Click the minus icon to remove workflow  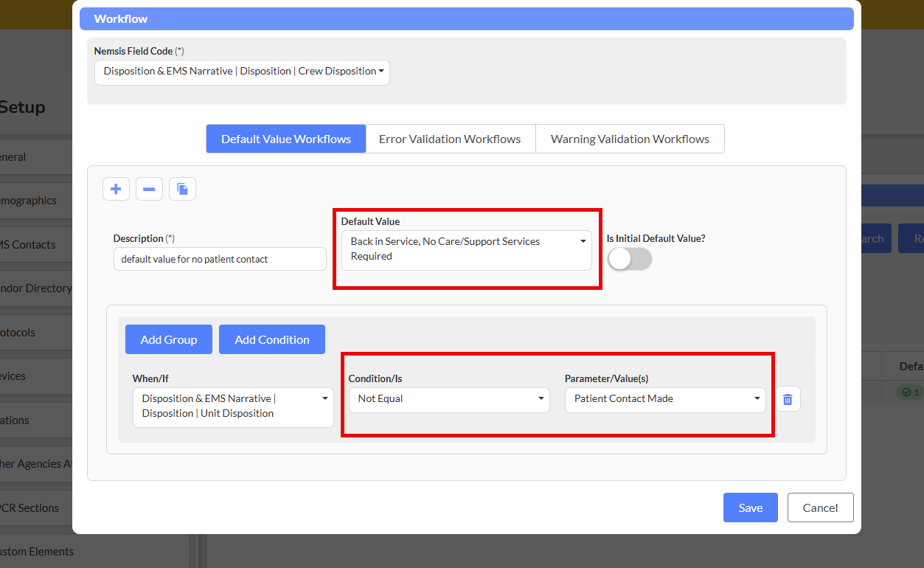tap(148, 190)
